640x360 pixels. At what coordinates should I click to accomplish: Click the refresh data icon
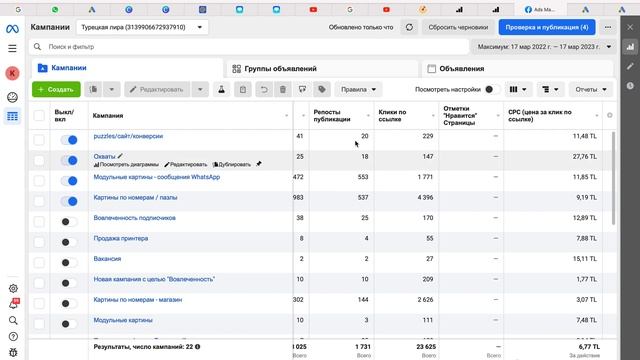coord(409,27)
